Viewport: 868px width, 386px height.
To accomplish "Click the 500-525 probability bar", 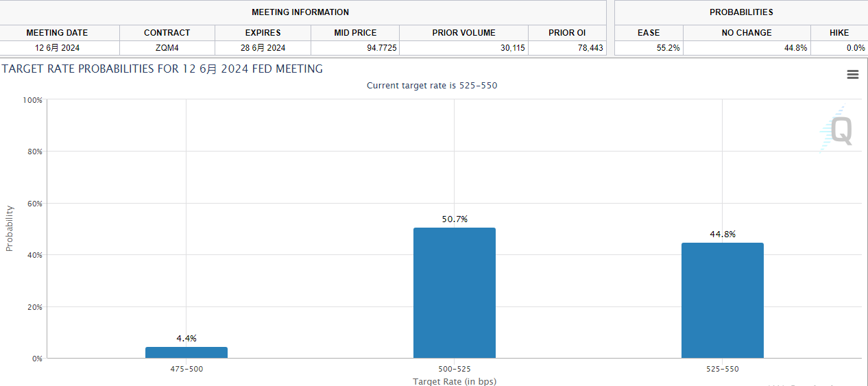I will [454, 293].
